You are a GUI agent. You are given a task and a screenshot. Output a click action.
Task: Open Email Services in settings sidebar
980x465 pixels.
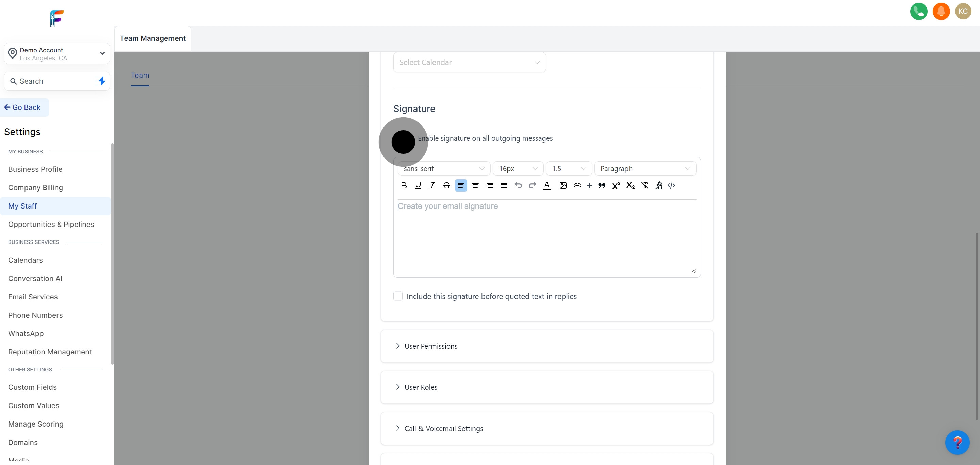(33, 297)
